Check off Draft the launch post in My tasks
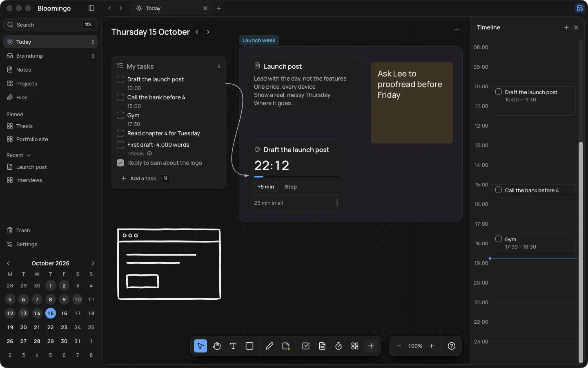 pos(120,79)
